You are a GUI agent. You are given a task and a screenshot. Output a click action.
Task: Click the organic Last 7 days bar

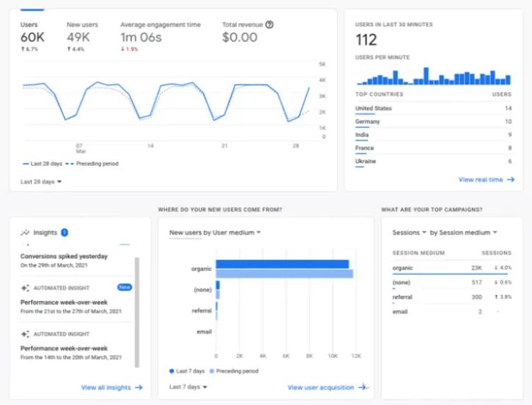click(x=282, y=264)
